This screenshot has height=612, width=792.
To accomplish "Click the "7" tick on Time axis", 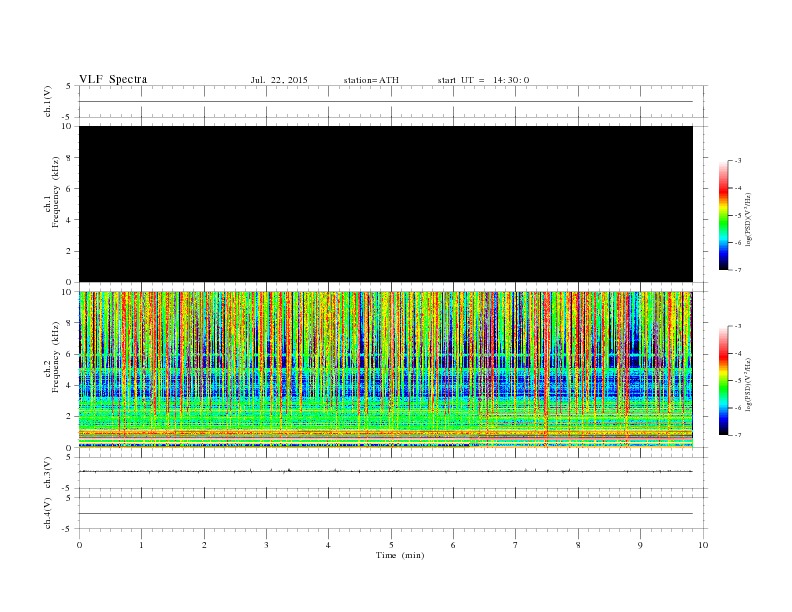I will pos(516,545).
